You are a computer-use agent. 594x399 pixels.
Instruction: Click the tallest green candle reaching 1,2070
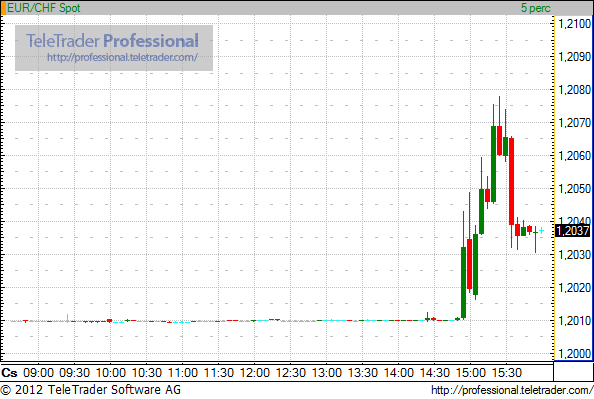click(493, 164)
